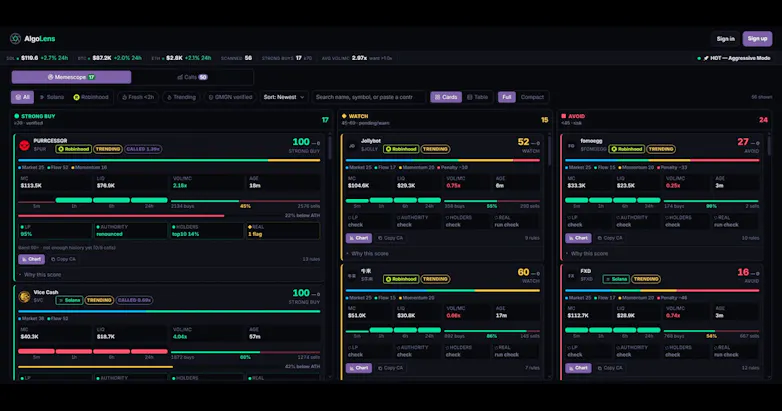Focus the search name or symbol field
This screenshot has height=411, width=782.
tap(369, 97)
